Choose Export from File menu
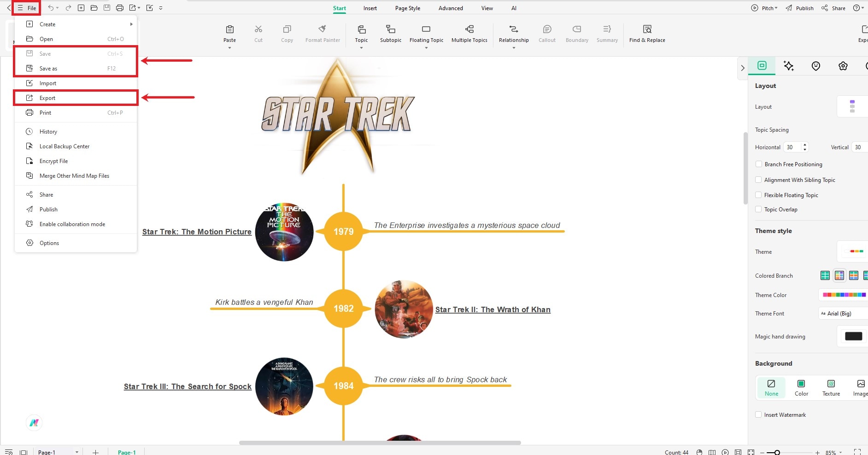Image resolution: width=868 pixels, height=455 pixels. pyautogui.click(x=76, y=98)
